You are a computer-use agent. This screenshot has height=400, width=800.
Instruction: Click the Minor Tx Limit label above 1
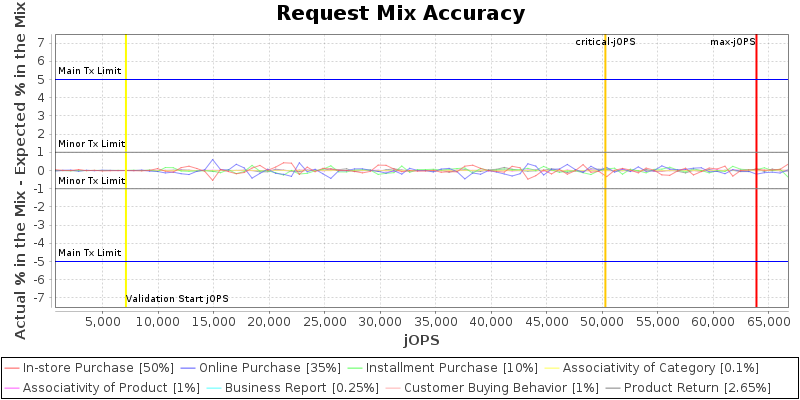pos(91,144)
